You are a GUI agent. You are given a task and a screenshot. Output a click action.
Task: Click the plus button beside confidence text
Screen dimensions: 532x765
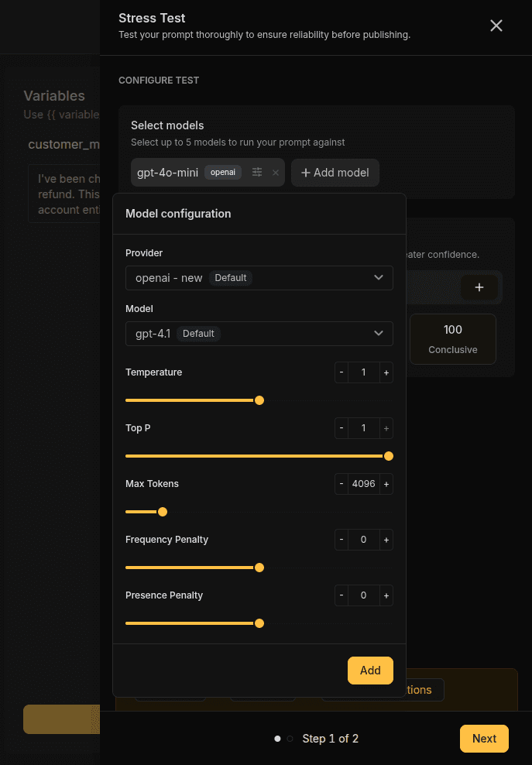[479, 287]
